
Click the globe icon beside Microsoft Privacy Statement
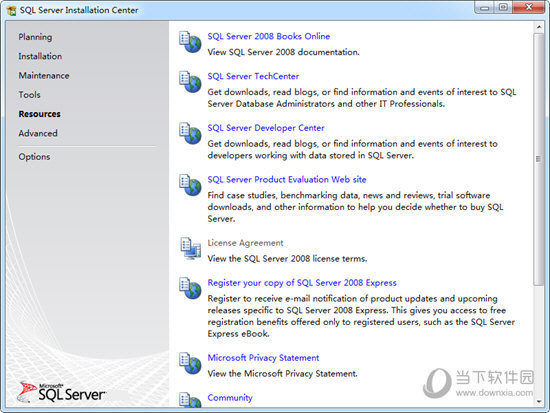click(190, 363)
